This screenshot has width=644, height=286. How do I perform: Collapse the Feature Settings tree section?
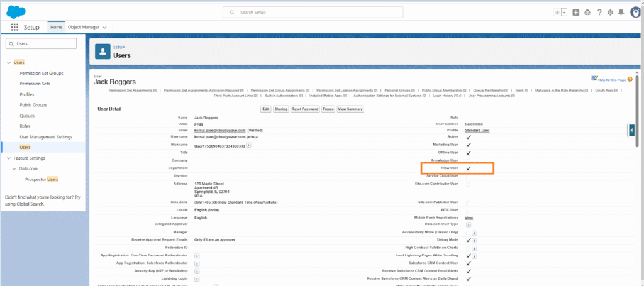(x=8, y=158)
